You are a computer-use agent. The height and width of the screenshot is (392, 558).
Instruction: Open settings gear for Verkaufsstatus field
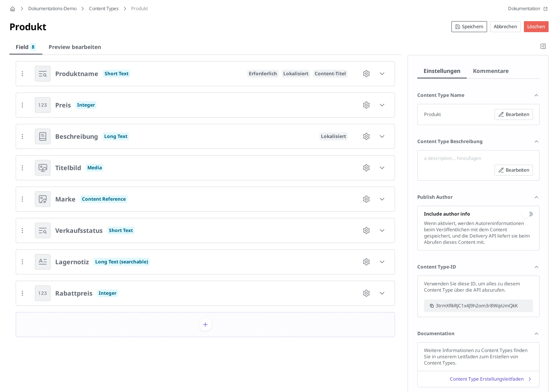pos(366,230)
